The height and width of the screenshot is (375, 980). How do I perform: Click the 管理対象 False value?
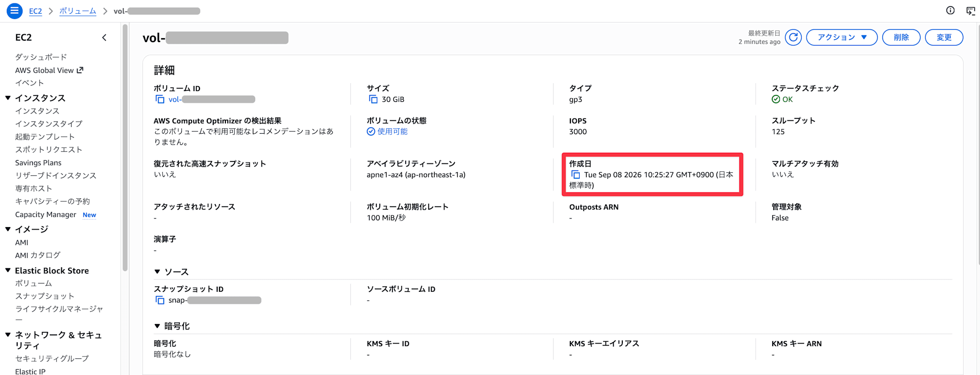(780, 218)
